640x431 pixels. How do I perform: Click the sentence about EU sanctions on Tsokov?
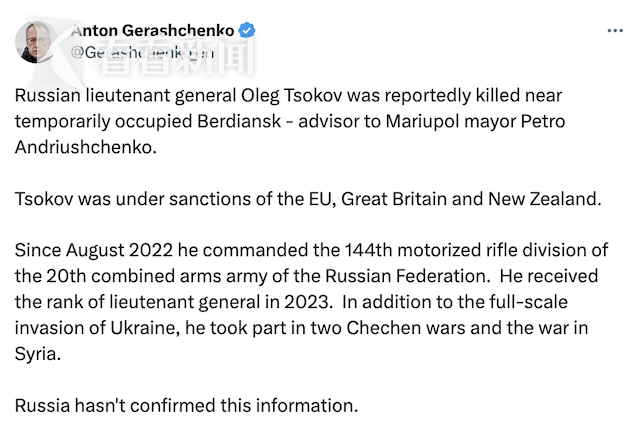(308, 199)
